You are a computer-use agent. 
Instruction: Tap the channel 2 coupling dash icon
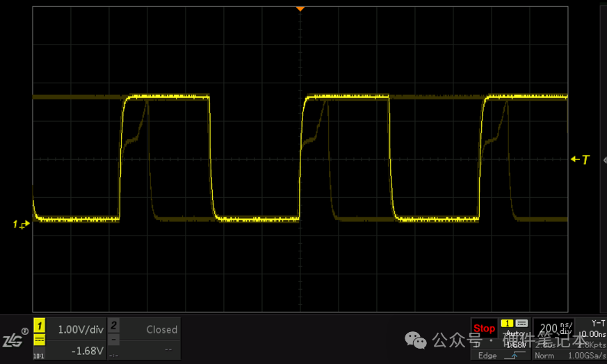(113, 340)
